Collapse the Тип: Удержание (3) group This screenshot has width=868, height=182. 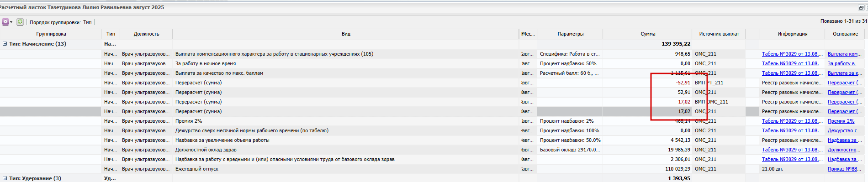5,178
